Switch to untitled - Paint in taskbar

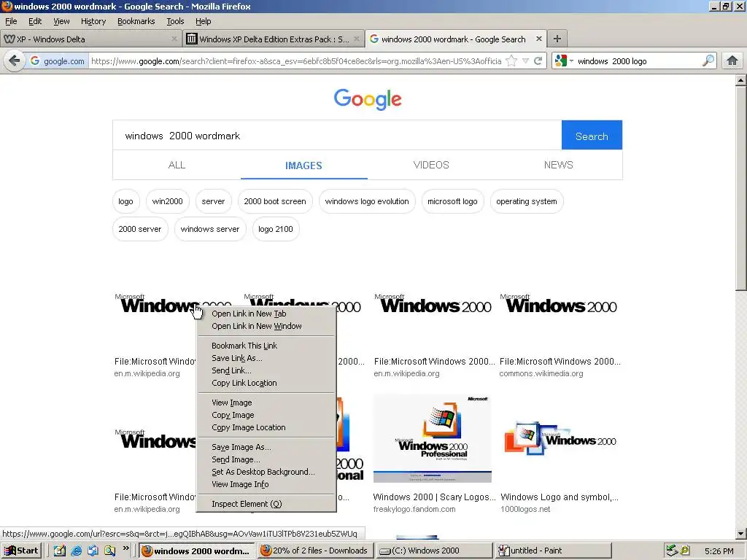553,551
